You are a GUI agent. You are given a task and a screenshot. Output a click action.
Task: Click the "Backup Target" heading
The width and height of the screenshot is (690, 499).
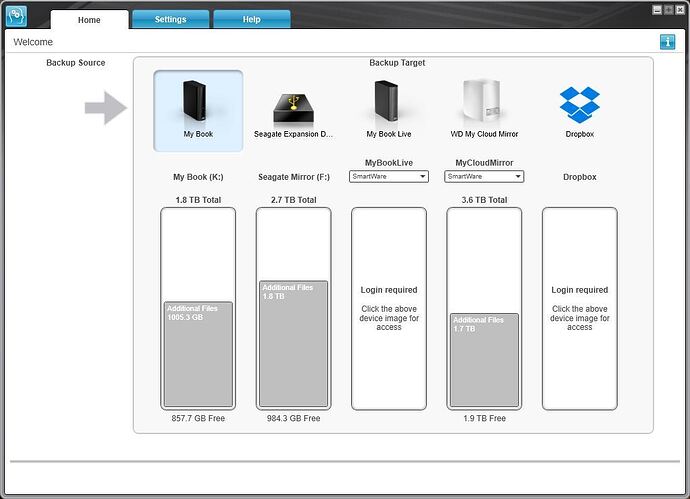(397, 62)
